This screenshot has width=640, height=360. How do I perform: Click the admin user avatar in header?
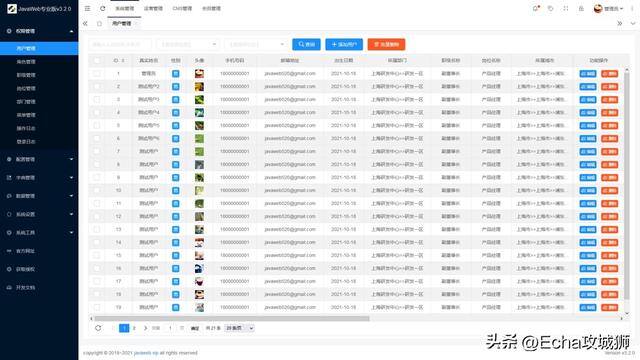[598, 8]
